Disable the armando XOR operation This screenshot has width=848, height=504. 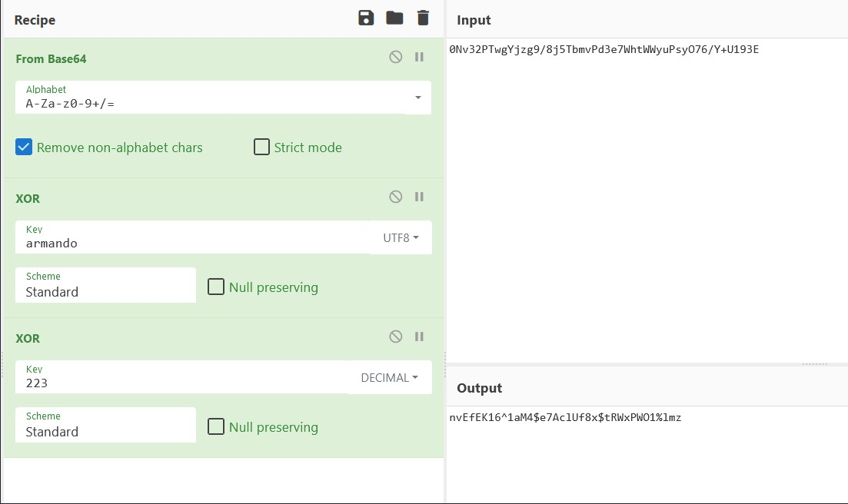396,197
